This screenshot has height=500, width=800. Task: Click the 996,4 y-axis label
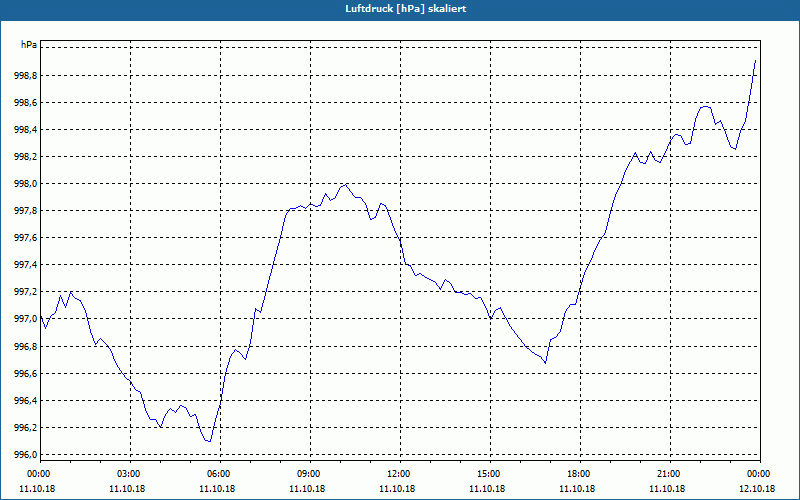click(x=25, y=401)
